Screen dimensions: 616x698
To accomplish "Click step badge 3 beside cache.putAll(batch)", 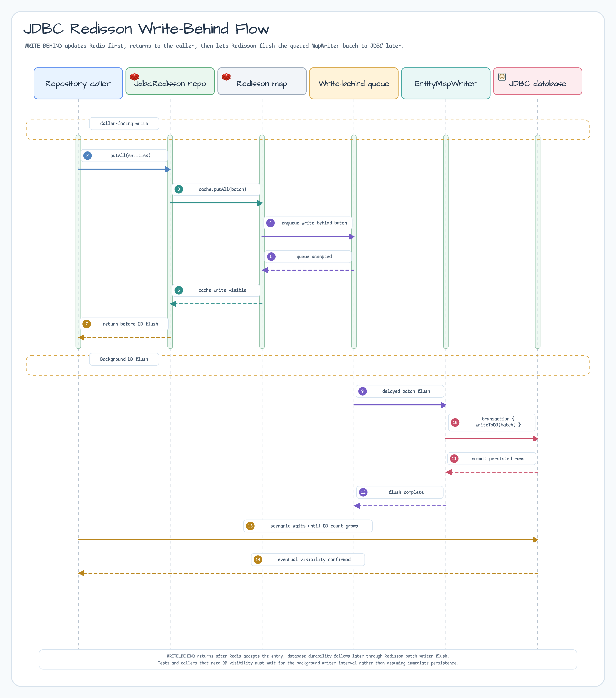I will 179,190.
